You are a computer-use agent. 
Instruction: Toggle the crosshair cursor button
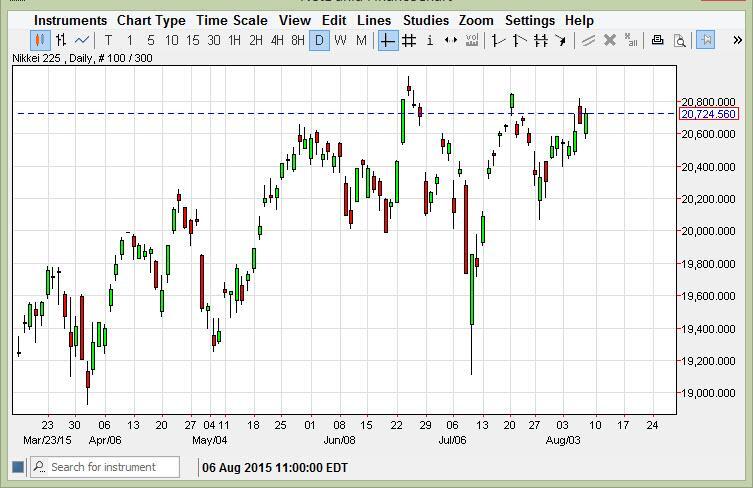coord(388,40)
